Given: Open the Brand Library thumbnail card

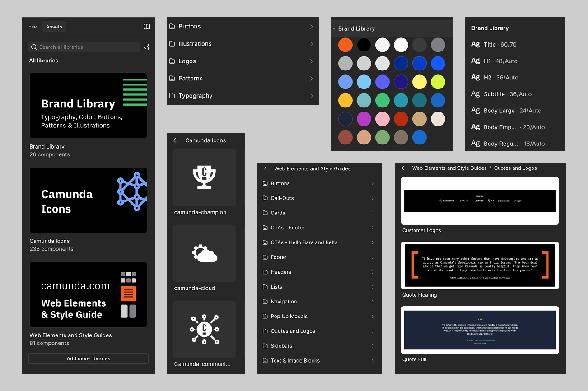Looking at the screenshot, I should (x=88, y=106).
